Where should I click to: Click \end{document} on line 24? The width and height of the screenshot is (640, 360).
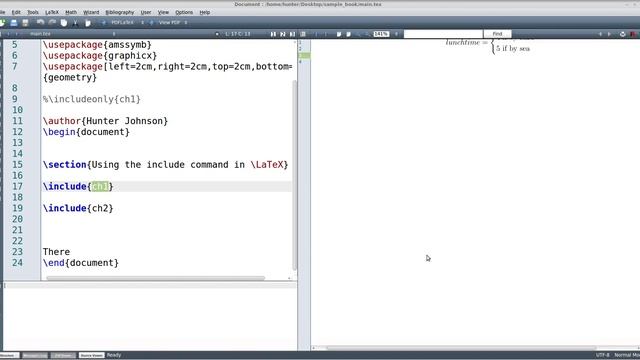point(81,263)
